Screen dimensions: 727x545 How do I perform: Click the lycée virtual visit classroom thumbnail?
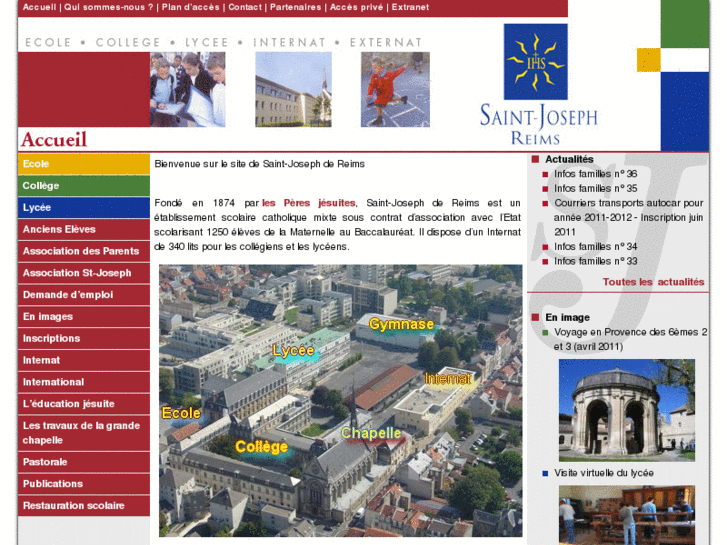(x=627, y=515)
